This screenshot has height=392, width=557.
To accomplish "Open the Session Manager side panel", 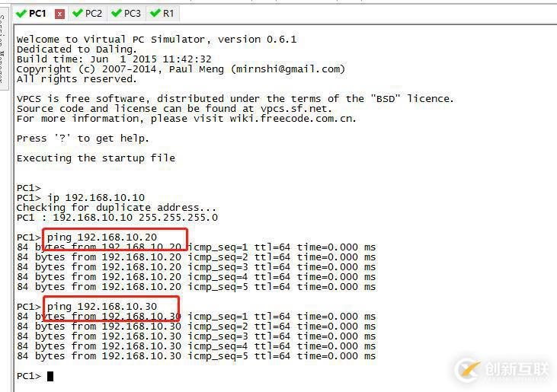I will click(4, 48).
